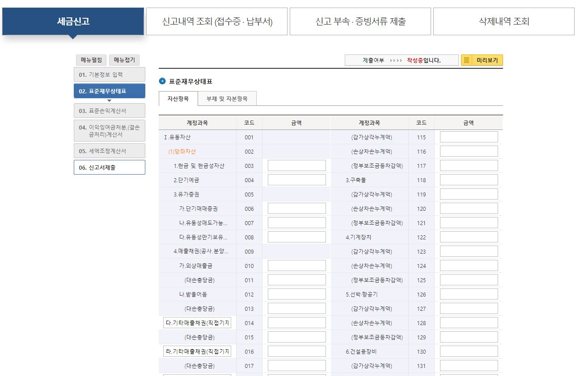This screenshot has width=588, height=376.
Task: Click amount field for code 121 정부보조금등차감액
Action: point(469,223)
